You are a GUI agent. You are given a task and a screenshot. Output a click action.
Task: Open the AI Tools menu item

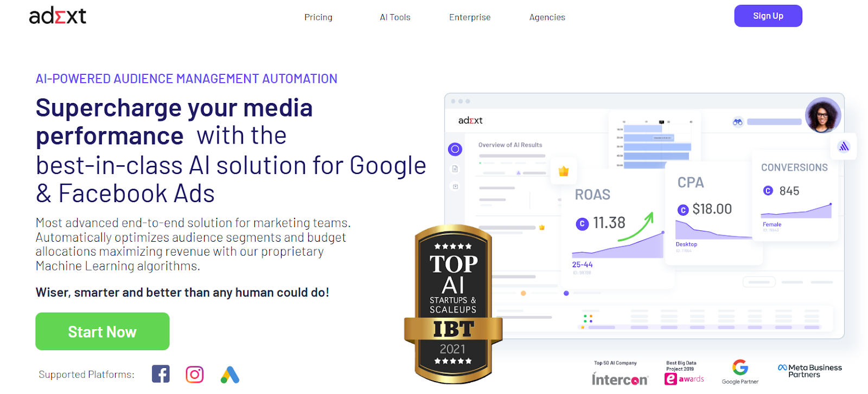coord(395,17)
